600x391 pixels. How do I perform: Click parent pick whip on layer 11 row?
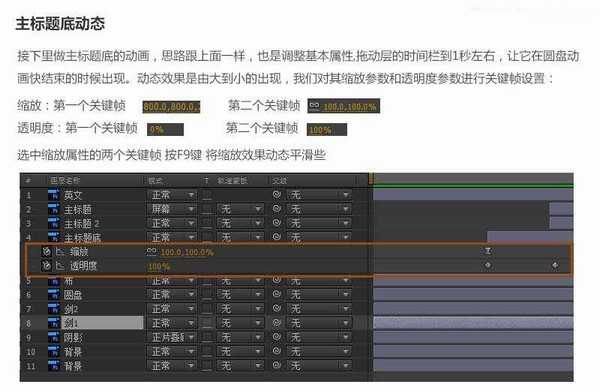277,366
